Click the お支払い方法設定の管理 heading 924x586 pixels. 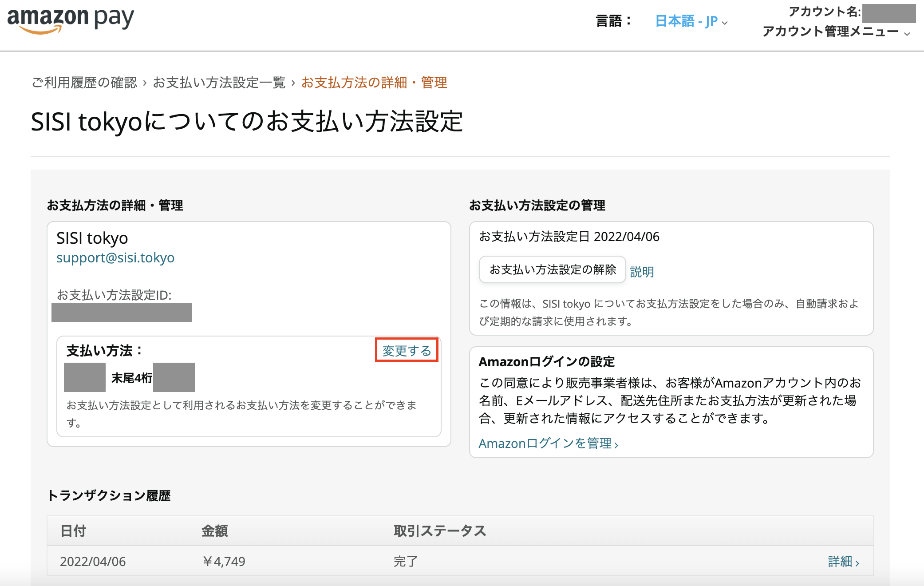click(x=537, y=206)
